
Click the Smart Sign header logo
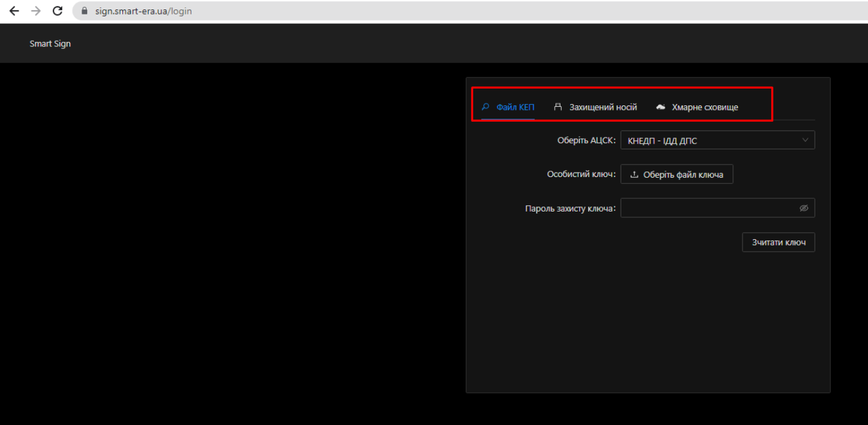tap(50, 44)
